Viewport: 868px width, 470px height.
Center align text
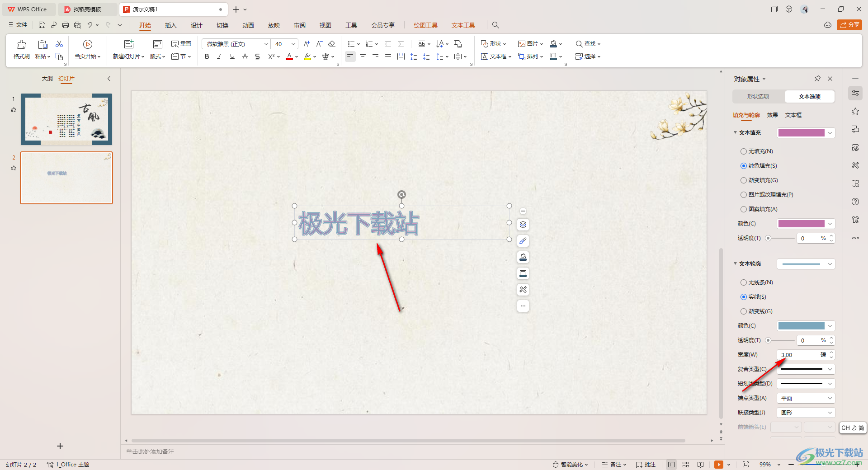pyautogui.click(x=363, y=56)
